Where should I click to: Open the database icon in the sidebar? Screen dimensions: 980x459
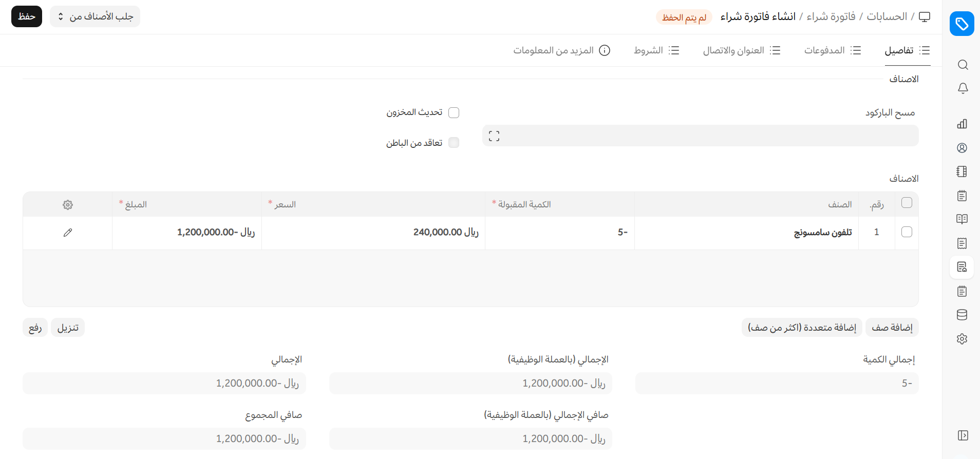(962, 315)
